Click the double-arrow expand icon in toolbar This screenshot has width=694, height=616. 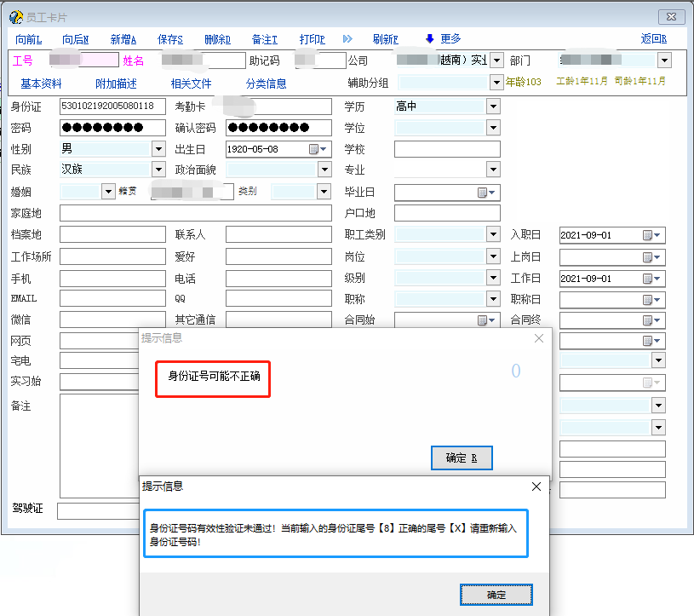347,39
